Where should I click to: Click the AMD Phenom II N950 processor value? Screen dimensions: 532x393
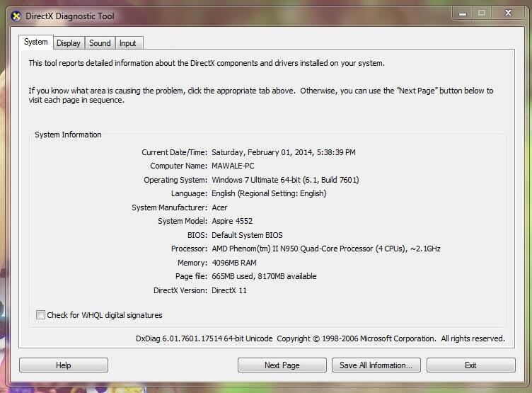[x=326, y=249]
